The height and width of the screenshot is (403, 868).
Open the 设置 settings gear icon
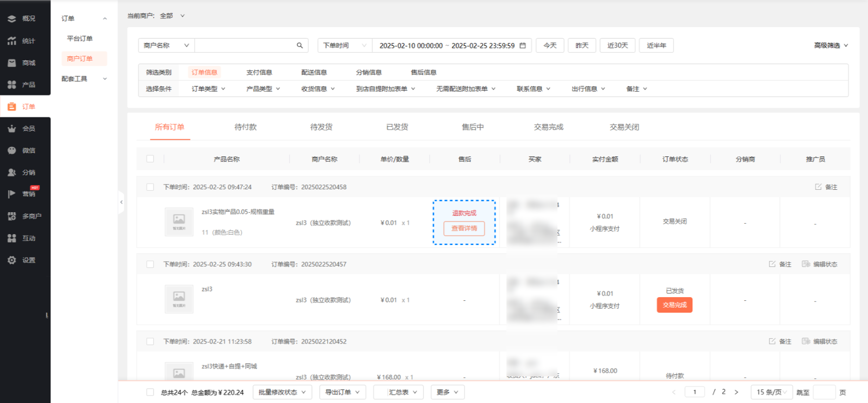pos(11,260)
